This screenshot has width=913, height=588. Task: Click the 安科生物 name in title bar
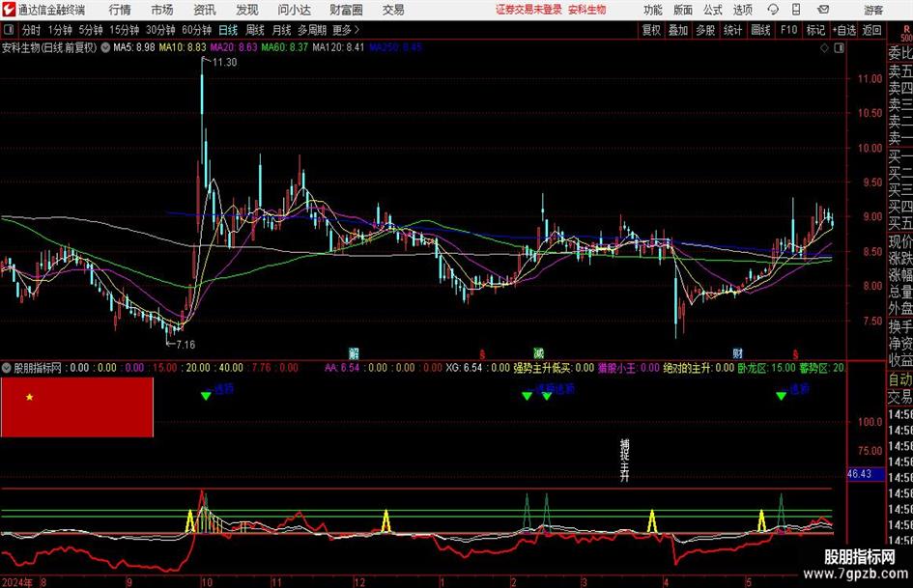587,10
